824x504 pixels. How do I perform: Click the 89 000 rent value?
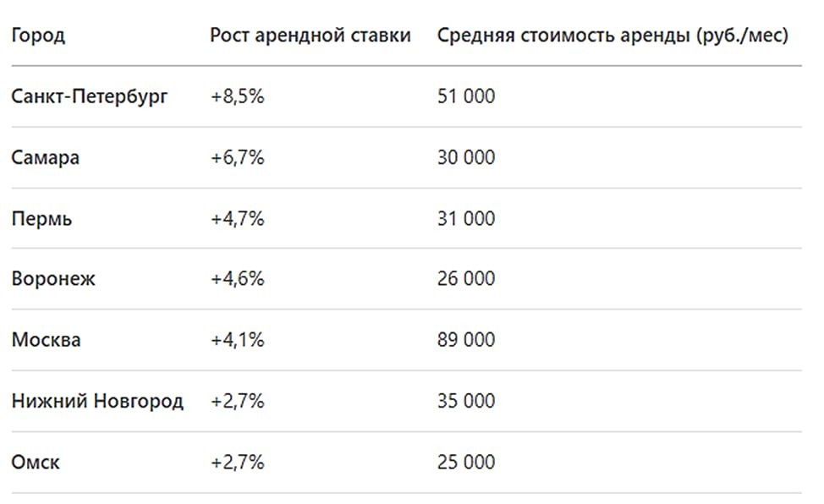tap(466, 340)
